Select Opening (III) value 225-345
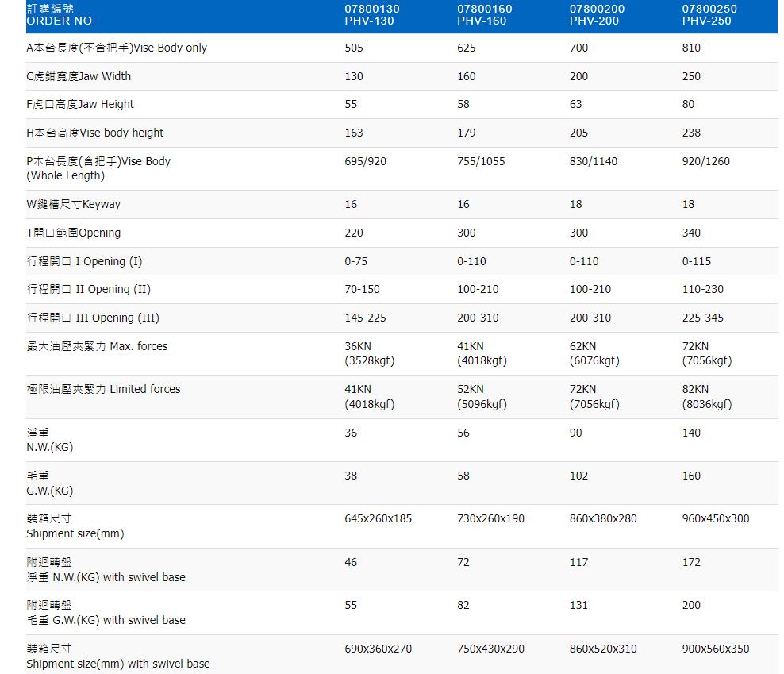This screenshot has height=674, width=784. click(x=702, y=318)
